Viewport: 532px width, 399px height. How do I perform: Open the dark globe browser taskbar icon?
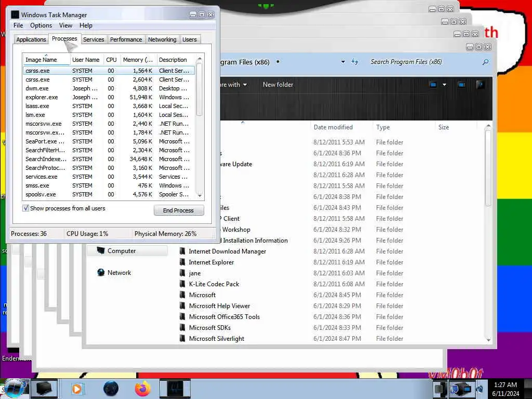pyautogui.click(x=111, y=389)
